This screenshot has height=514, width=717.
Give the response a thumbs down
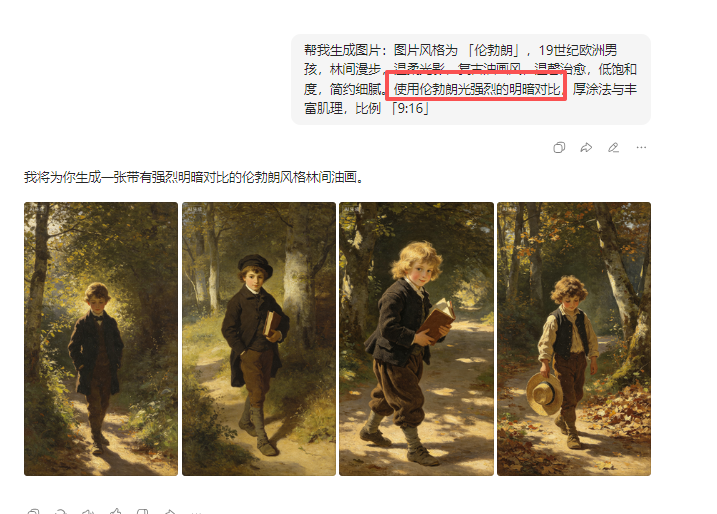coord(143,512)
